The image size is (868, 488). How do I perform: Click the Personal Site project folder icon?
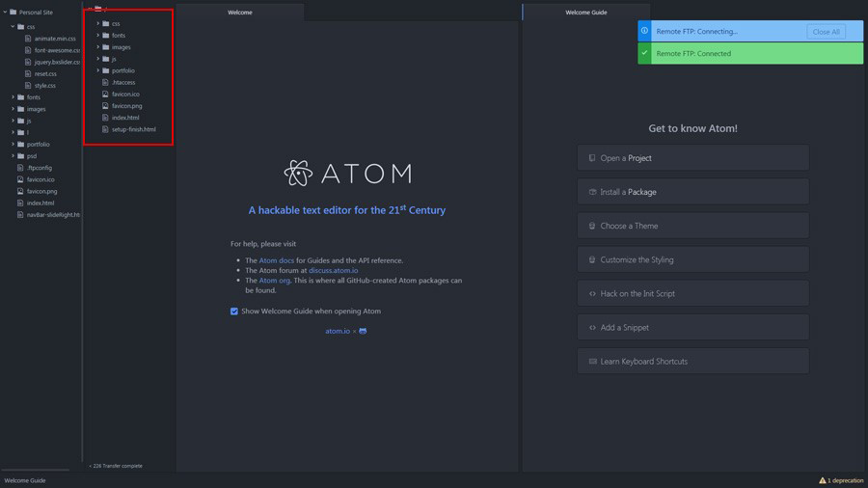tap(14, 13)
